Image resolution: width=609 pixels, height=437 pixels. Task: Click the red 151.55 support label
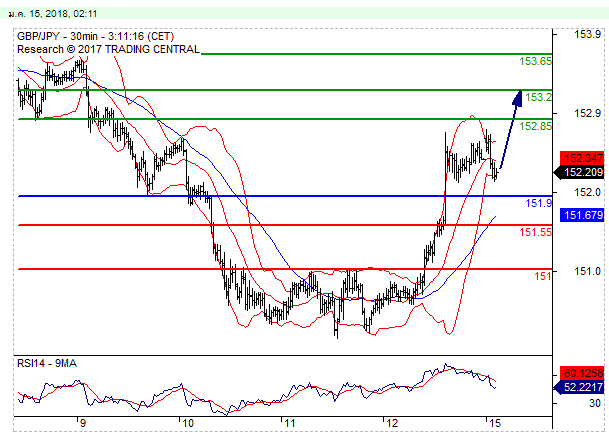coord(535,232)
